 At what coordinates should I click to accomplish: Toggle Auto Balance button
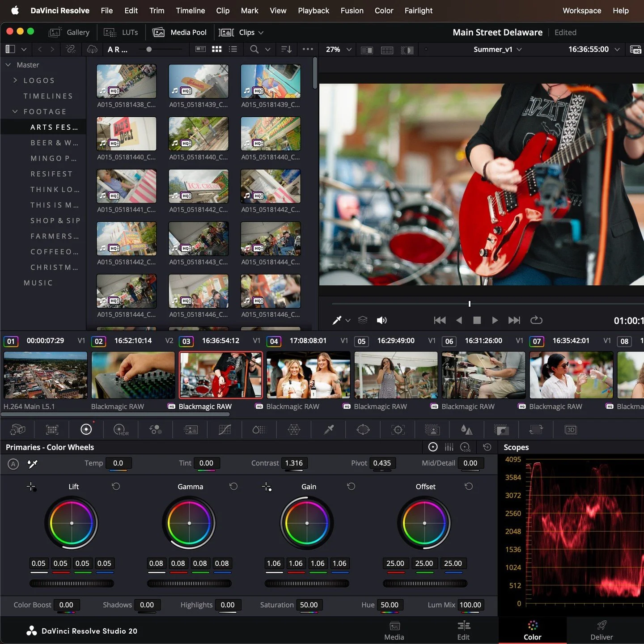(13, 464)
